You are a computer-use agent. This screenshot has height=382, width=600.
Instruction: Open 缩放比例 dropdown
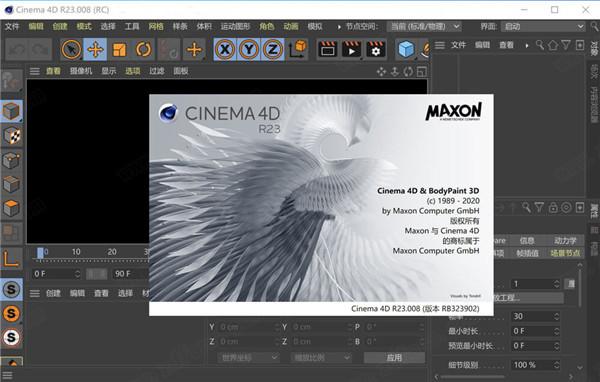[321, 358]
